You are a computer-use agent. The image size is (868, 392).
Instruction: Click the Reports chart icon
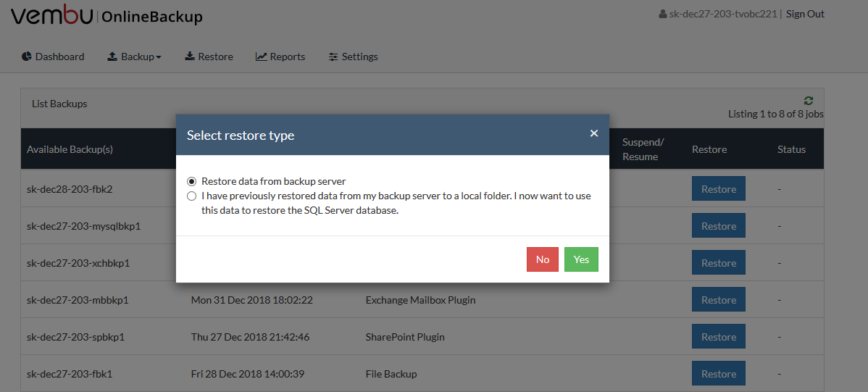click(262, 57)
